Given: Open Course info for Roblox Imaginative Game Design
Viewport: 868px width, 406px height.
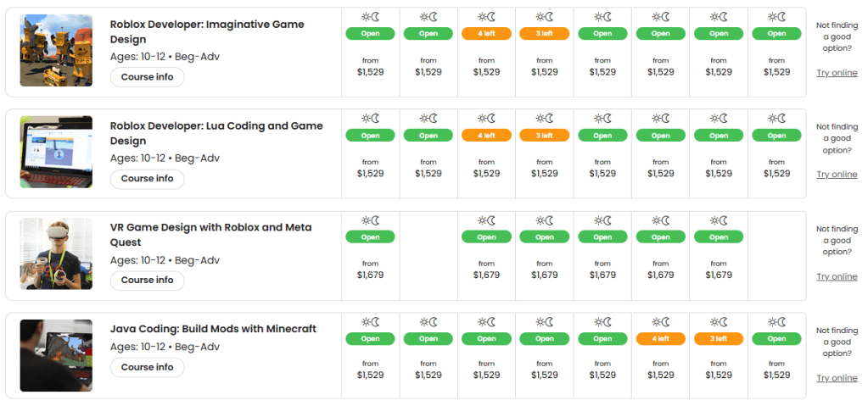Looking at the screenshot, I should (x=147, y=77).
